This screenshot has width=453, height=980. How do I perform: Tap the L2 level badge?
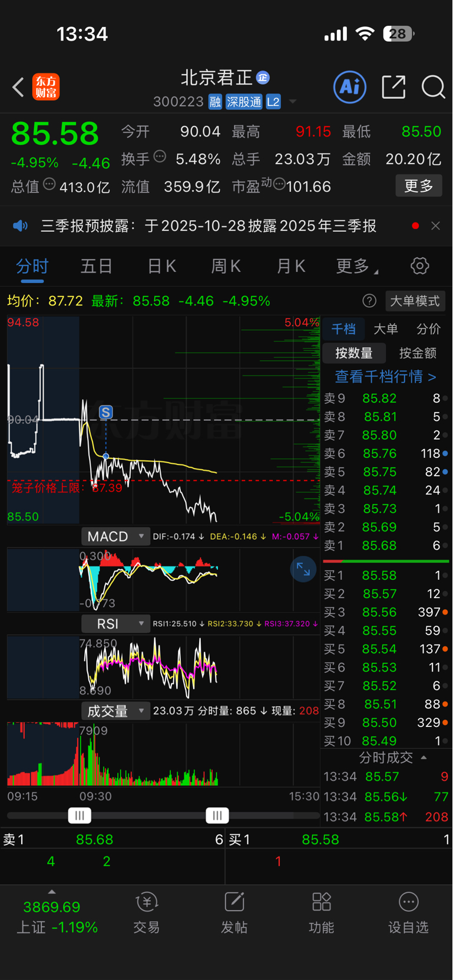point(273,102)
